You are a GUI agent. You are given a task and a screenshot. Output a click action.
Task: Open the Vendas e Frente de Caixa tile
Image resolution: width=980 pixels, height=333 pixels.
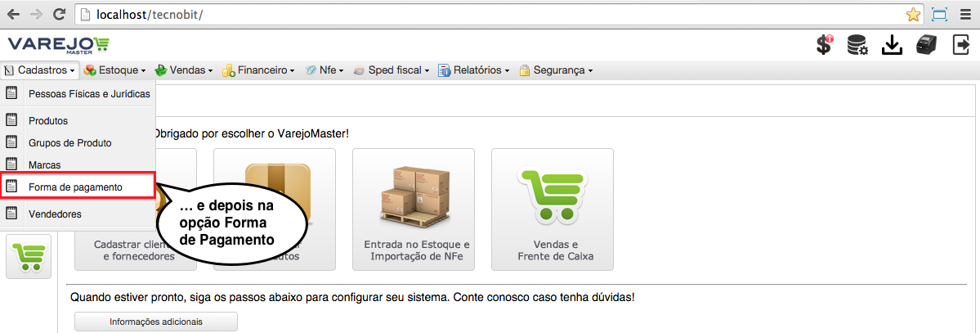[x=553, y=209]
